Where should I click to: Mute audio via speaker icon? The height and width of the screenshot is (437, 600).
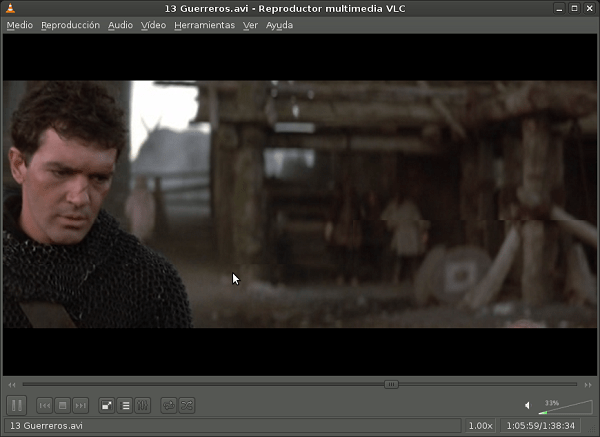tap(528, 405)
